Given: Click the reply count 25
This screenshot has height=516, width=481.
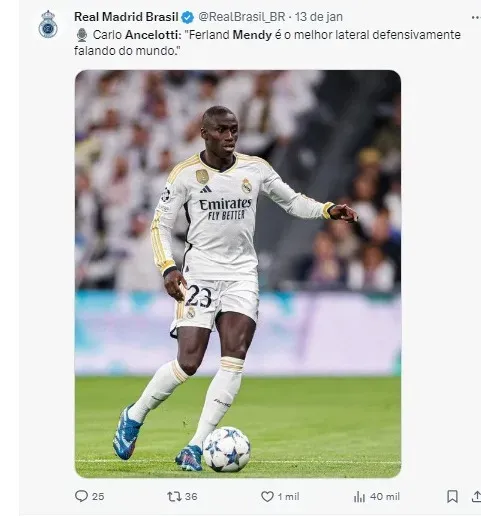Looking at the screenshot, I should click(98, 497).
